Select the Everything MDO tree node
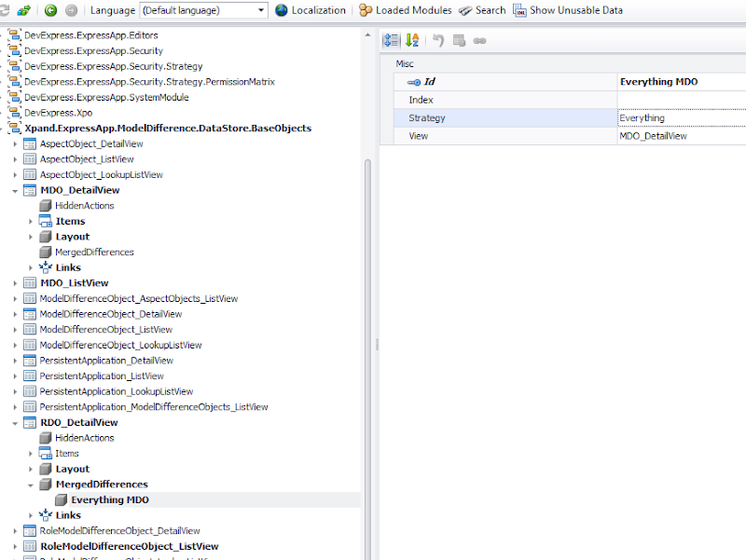The width and height of the screenshot is (746, 560). click(x=110, y=500)
